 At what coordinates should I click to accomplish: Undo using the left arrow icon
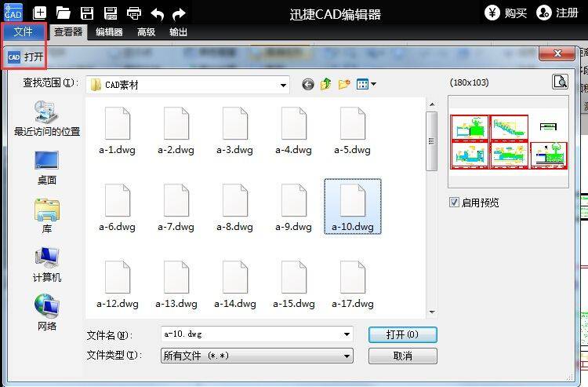[157, 14]
